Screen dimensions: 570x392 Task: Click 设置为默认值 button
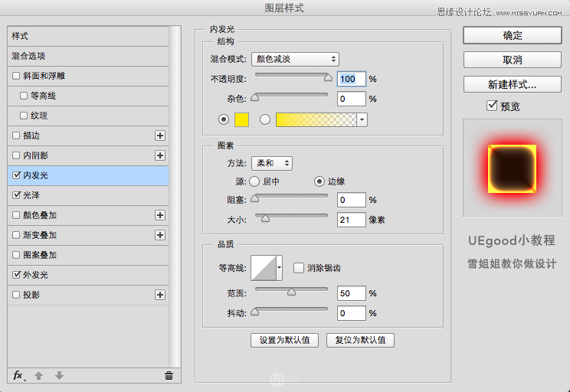(285, 340)
